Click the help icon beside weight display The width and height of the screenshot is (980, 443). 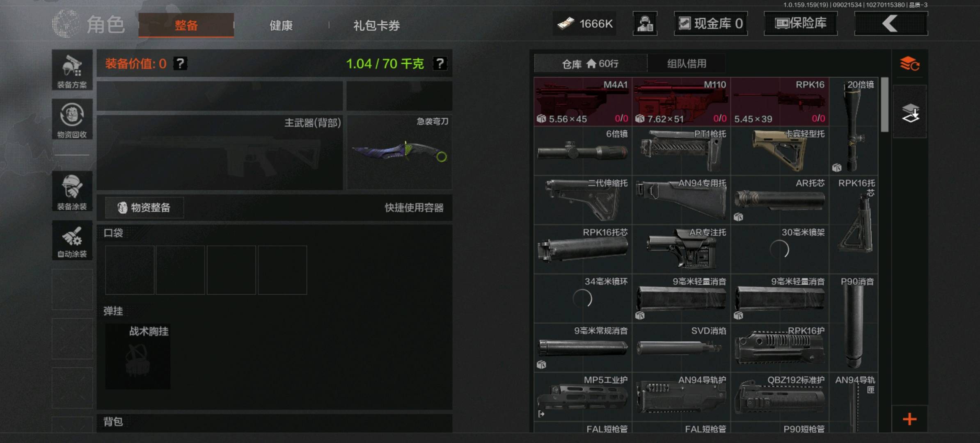tap(440, 64)
